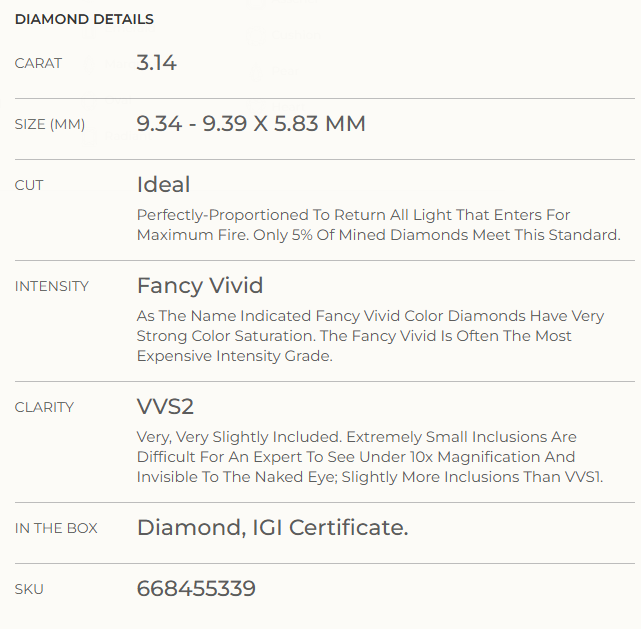641x629 pixels.
Task: Click the Ideal cut description paragraph
Action: 379,225
